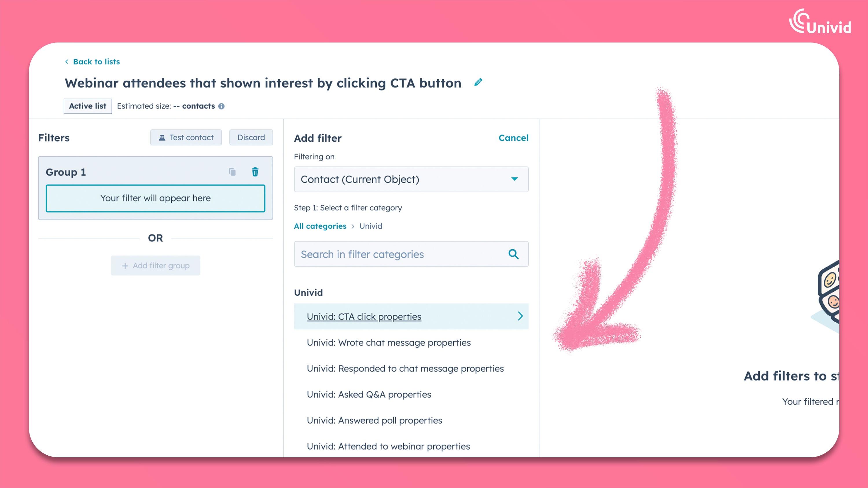This screenshot has width=868, height=488.
Task: Click Back to lists navigation link
Action: point(92,61)
